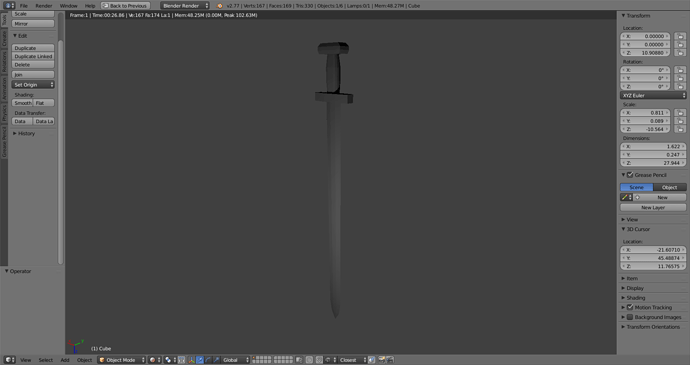Click the grease pencil datablock icon

click(627, 197)
